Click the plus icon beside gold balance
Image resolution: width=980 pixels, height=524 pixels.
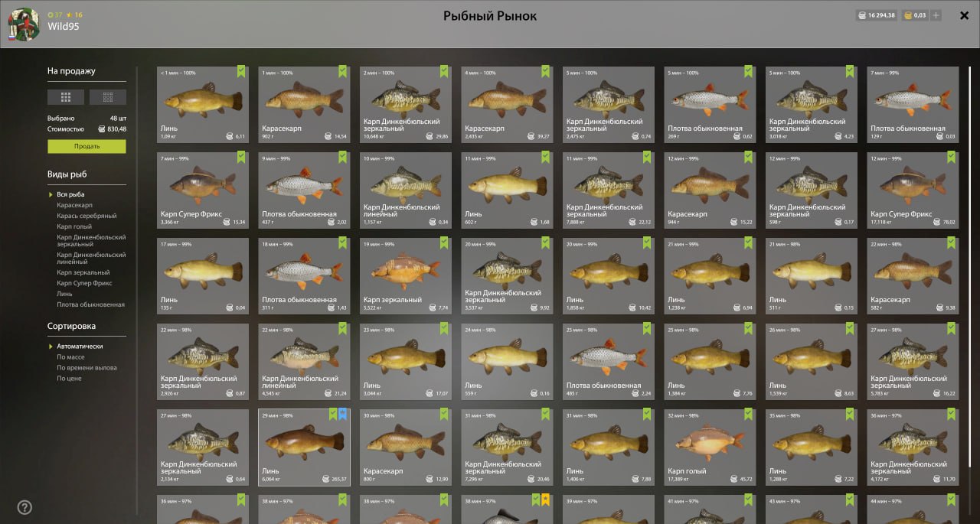point(936,15)
